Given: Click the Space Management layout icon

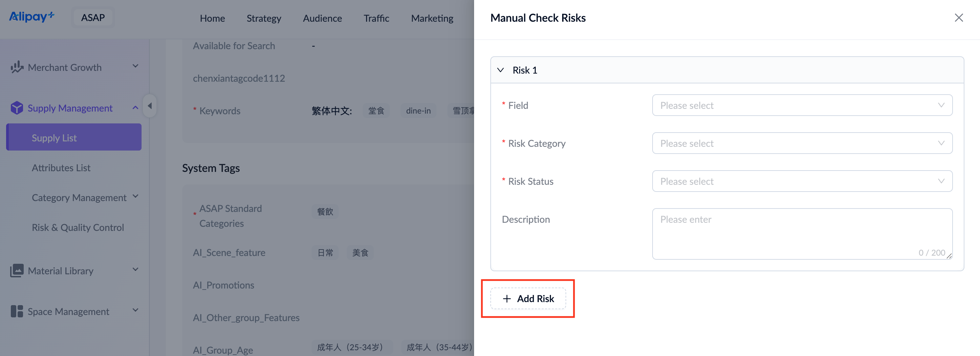Looking at the screenshot, I should point(17,312).
